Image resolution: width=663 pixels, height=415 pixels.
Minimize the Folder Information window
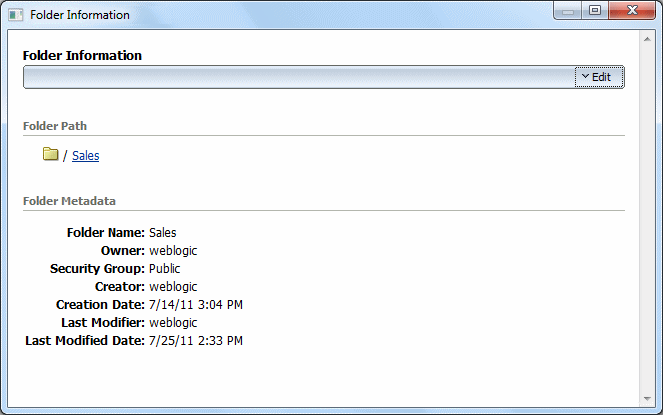567,11
